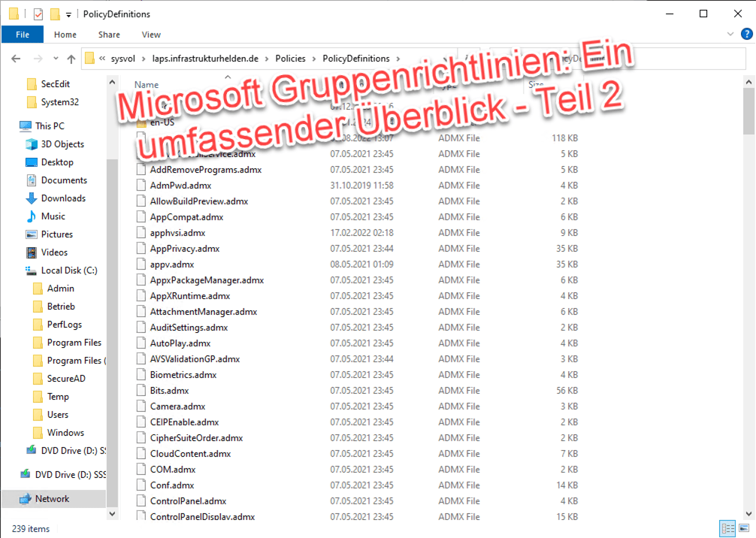Expand chevron after Policies breadcrumb
The width and height of the screenshot is (756, 538).
pos(314,59)
